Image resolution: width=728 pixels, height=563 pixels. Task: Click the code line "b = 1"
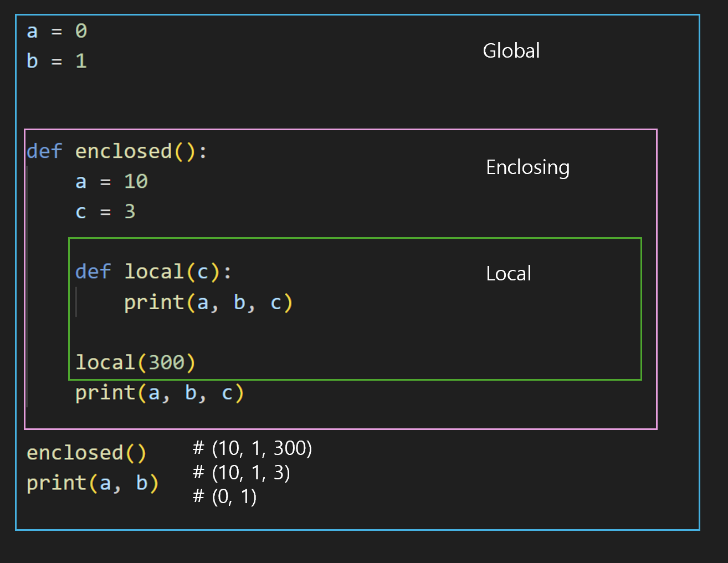57,61
